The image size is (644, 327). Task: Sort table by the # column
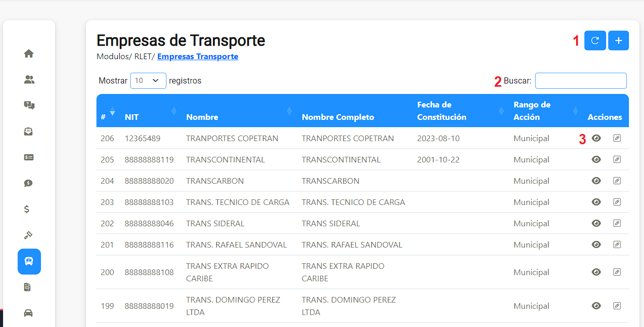[108, 111]
